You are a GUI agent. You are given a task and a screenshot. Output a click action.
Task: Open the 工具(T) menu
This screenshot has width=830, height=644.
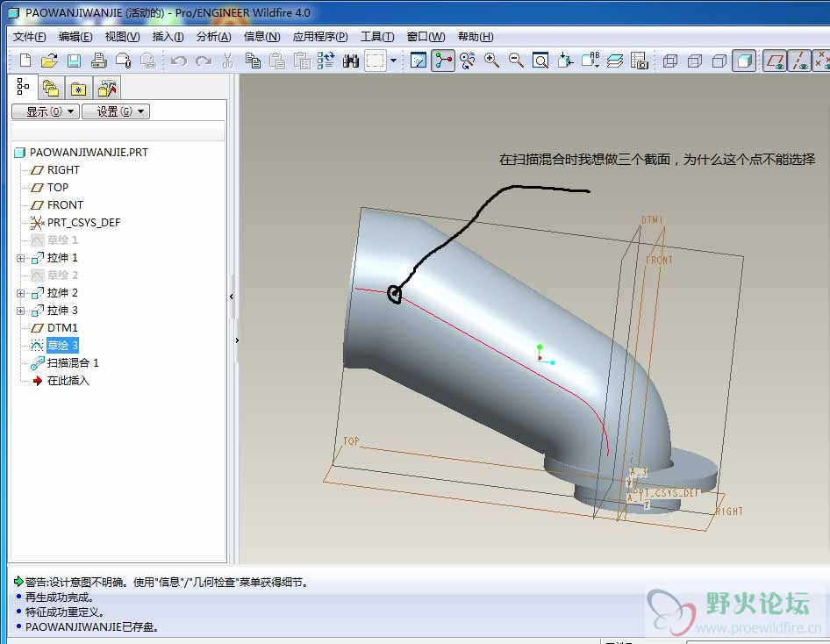(377, 37)
